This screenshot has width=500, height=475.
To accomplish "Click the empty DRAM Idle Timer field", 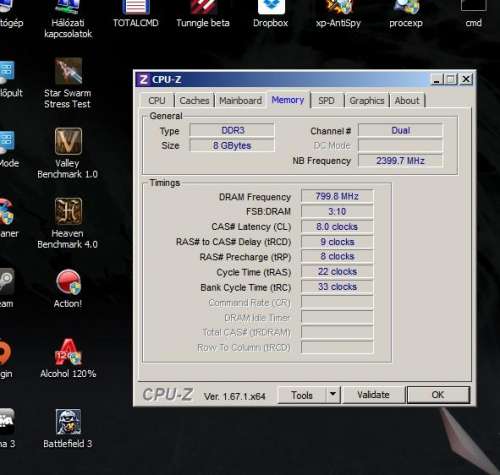I will pos(337,317).
